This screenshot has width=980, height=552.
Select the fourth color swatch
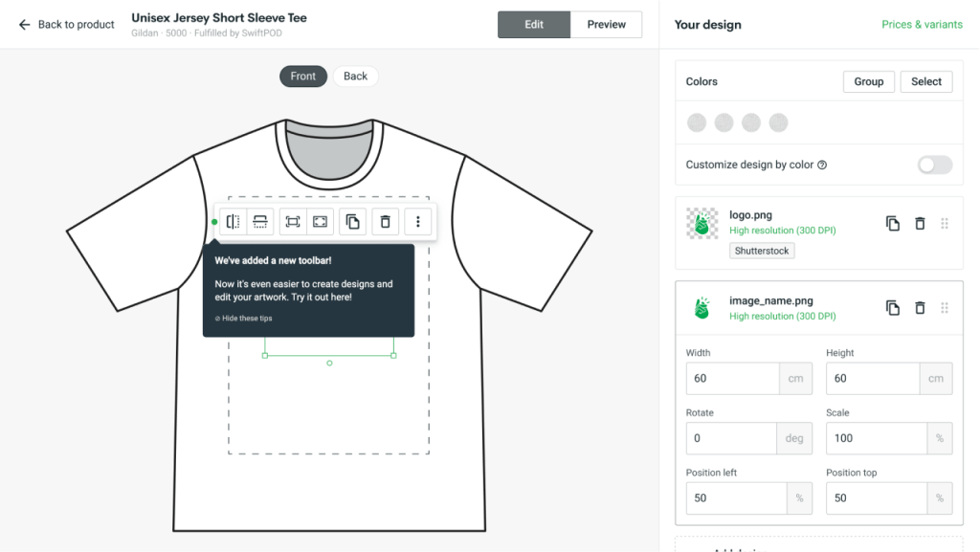coord(778,123)
